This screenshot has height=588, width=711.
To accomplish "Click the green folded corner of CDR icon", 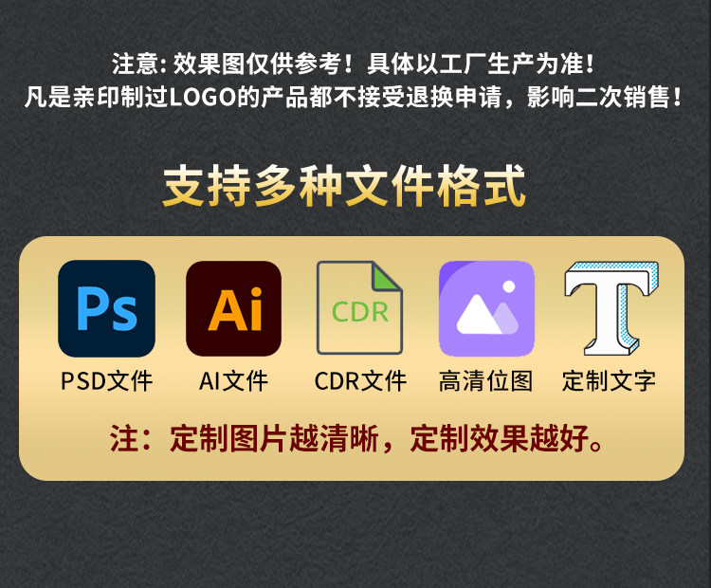I will [386, 277].
